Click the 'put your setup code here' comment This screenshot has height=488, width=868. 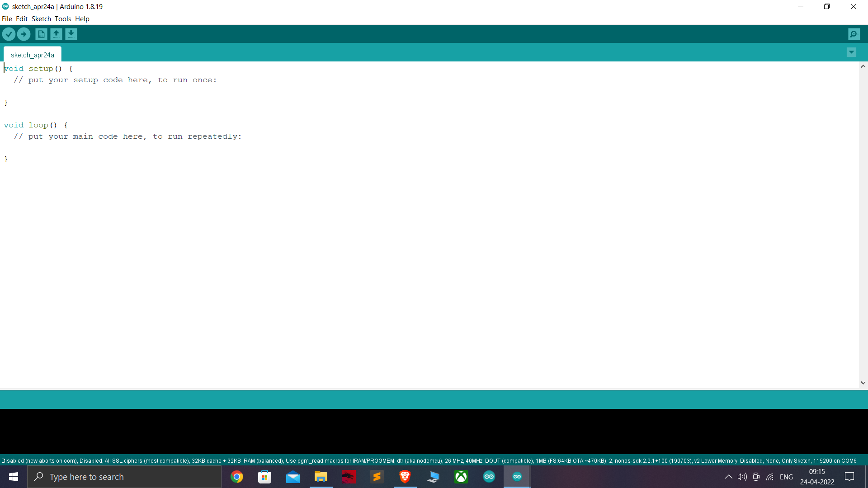coord(115,80)
